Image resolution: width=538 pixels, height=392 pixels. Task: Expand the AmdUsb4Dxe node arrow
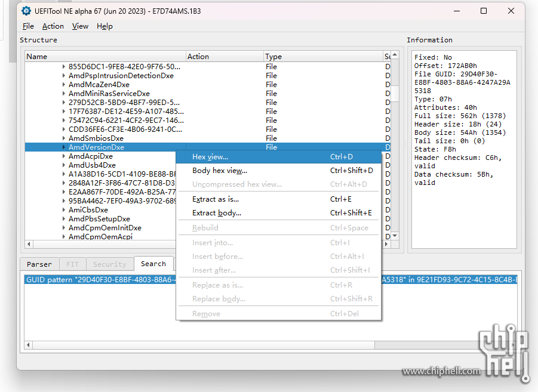(63, 165)
